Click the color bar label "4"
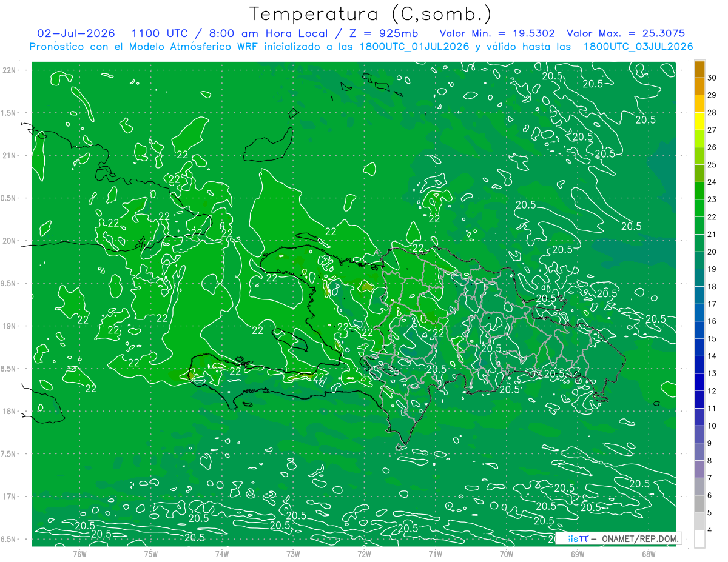This screenshot has height=562, width=728. pos(710,530)
